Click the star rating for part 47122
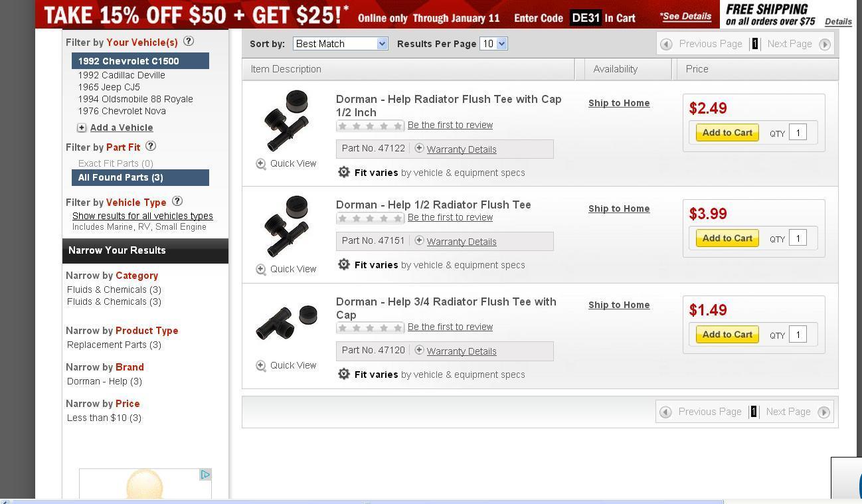The height and width of the screenshot is (504, 862). click(370, 126)
